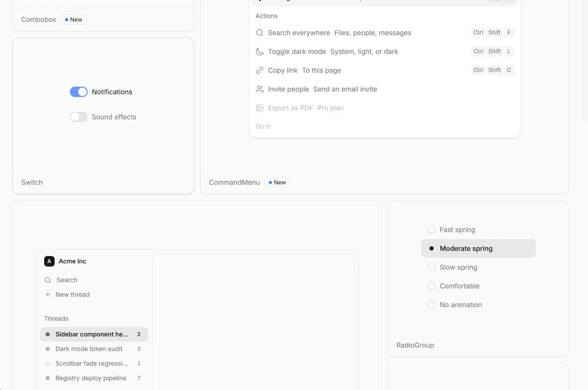Click the status dot of Dark mode token audit
The image size is (588, 390).
(x=48, y=349)
